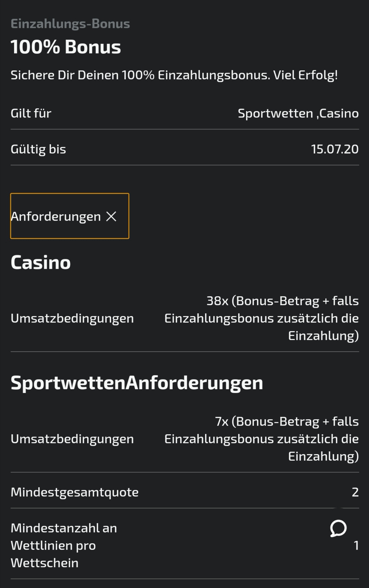Viewport: 369px width, 588px height.
Task: Click the bonus description sentence
Action: click(x=174, y=75)
